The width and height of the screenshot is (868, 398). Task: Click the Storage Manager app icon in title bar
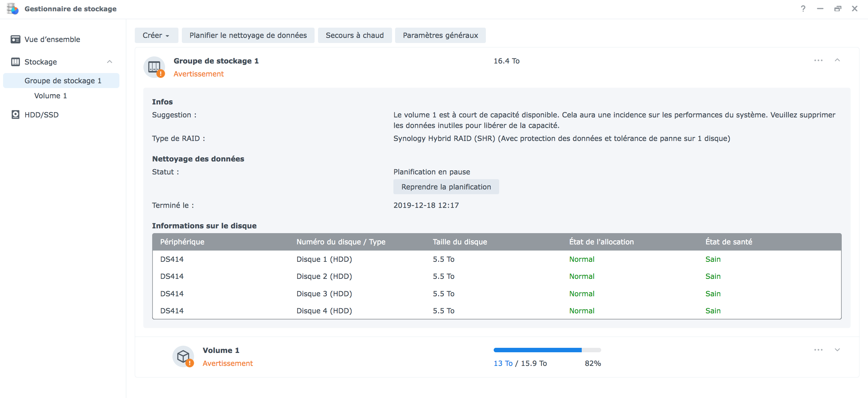(x=13, y=9)
